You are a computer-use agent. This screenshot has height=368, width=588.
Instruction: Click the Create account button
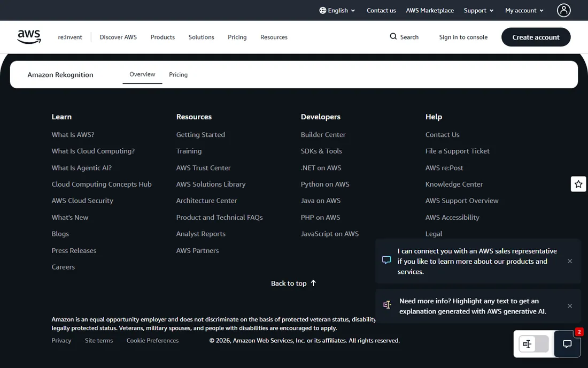click(536, 37)
